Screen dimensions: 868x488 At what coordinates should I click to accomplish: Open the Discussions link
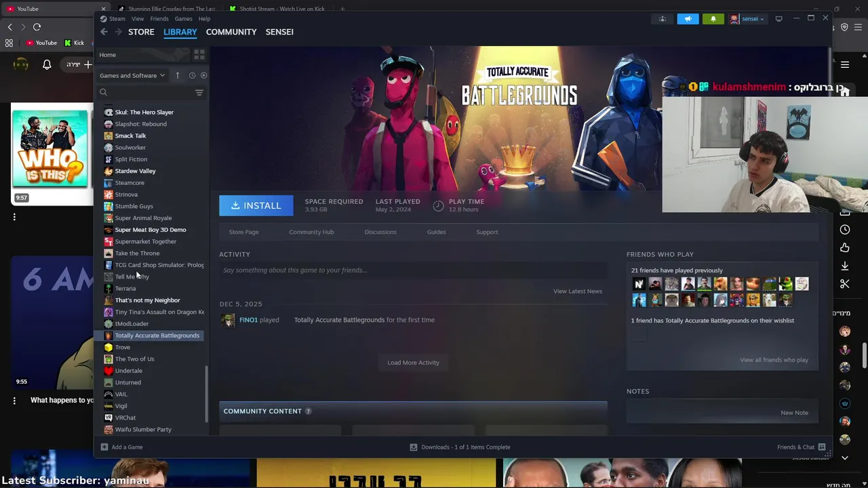(x=380, y=232)
